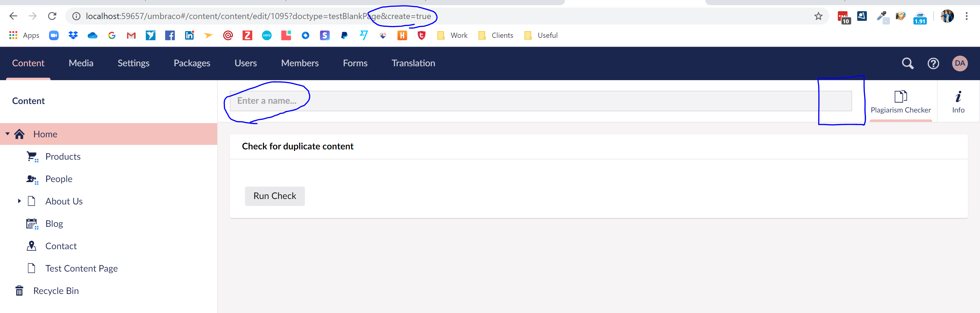Click the Products shopping cart icon
This screenshot has width=980, height=313.
(32, 156)
